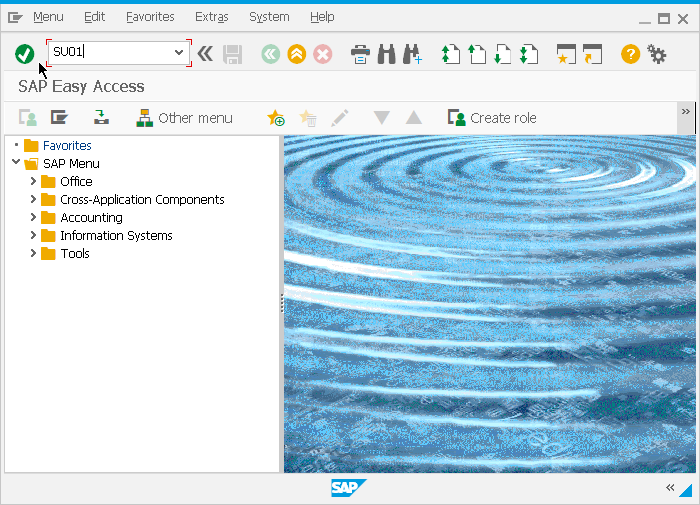Click the User Menu icon

click(28, 118)
